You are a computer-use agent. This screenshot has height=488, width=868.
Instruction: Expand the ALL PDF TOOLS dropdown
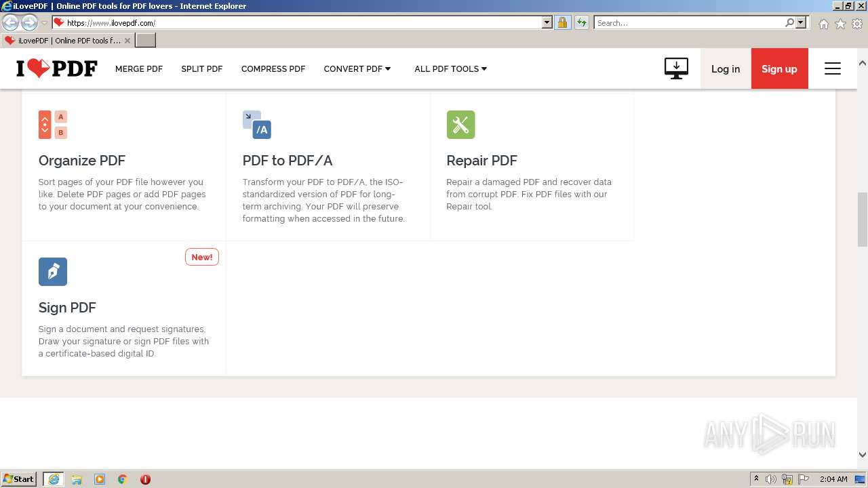pos(451,68)
